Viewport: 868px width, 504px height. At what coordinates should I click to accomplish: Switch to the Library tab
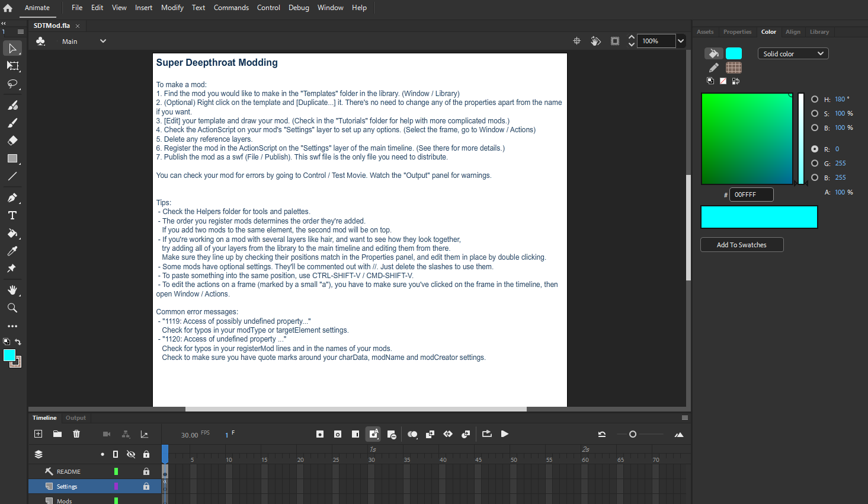[819, 32]
